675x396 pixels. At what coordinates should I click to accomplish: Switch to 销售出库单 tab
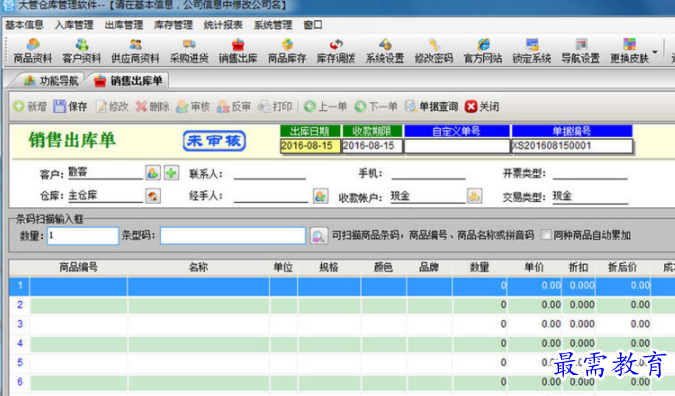click(x=128, y=80)
